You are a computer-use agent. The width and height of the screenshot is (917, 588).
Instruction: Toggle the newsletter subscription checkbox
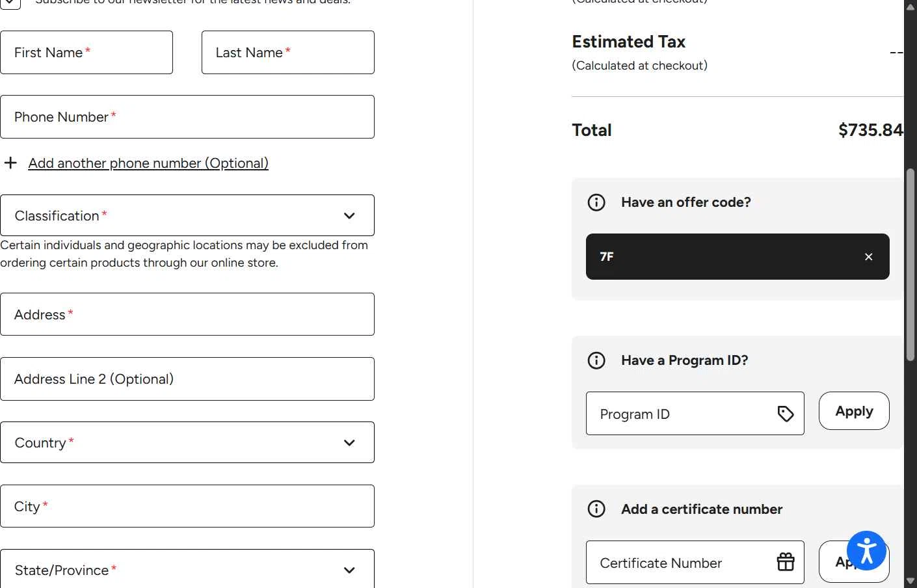click(10, 3)
